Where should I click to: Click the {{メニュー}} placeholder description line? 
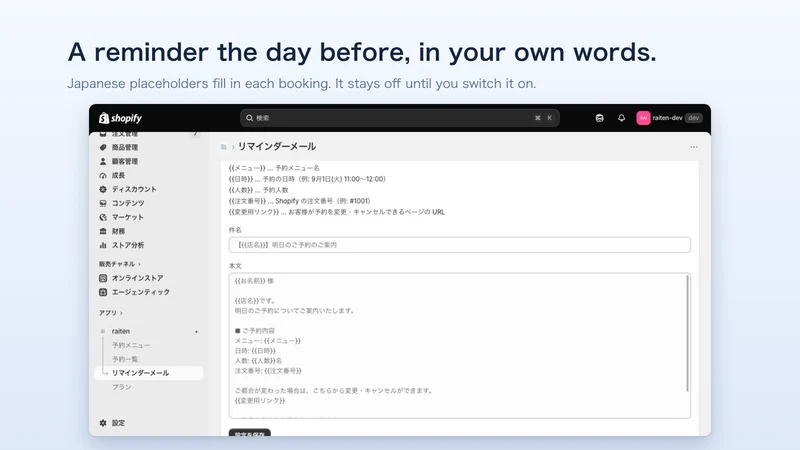pos(274,168)
